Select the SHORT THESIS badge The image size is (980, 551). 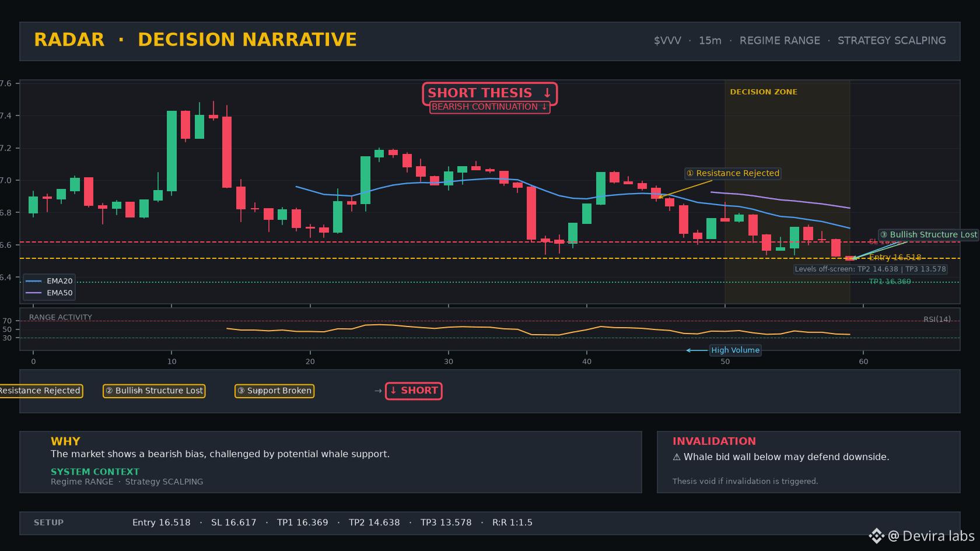[x=489, y=93]
